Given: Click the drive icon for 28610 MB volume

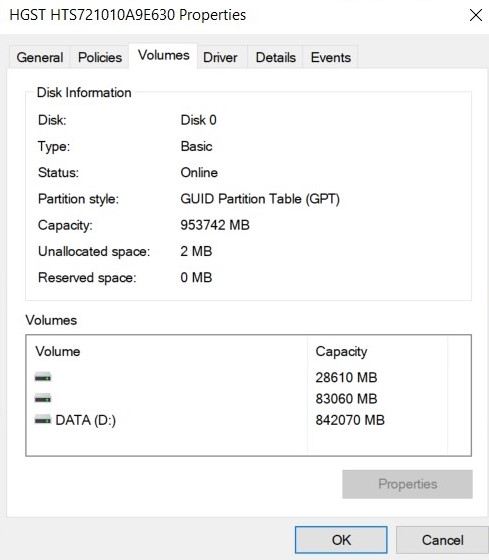Looking at the screenshot, I should pos(43,377).
